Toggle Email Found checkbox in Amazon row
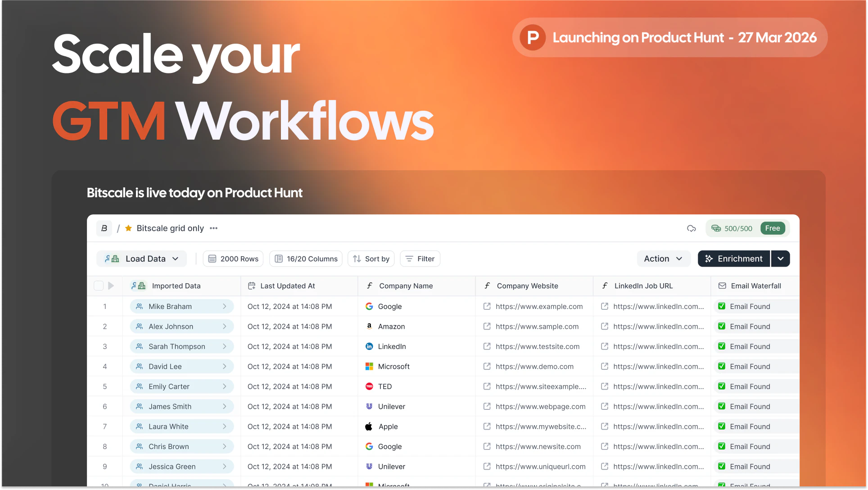The width and height of the screenshot is (868, 490). 722,326
